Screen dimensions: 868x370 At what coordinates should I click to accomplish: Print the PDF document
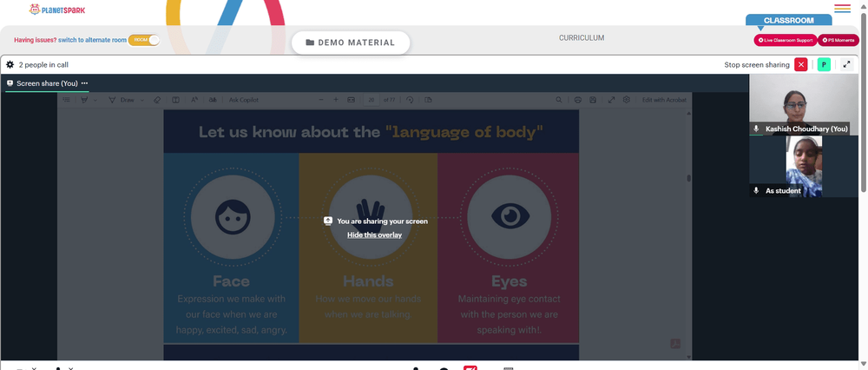pyautogui.click(x=578, y=100)
